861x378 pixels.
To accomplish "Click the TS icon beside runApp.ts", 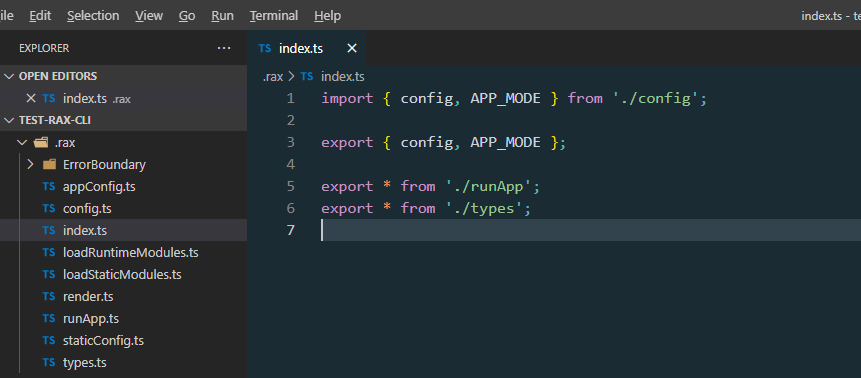I will (x=49, y=319).
